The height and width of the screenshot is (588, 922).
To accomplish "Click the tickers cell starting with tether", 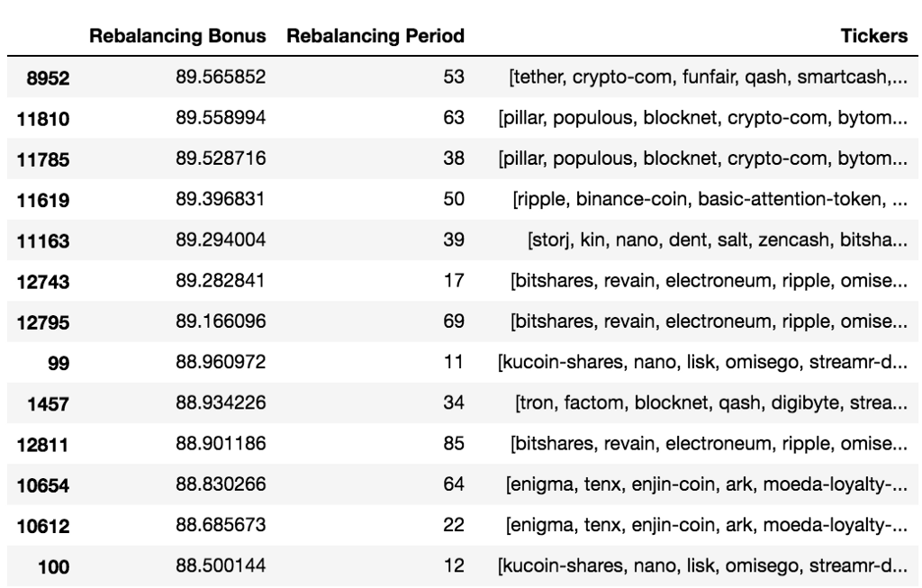I will 708,78.
